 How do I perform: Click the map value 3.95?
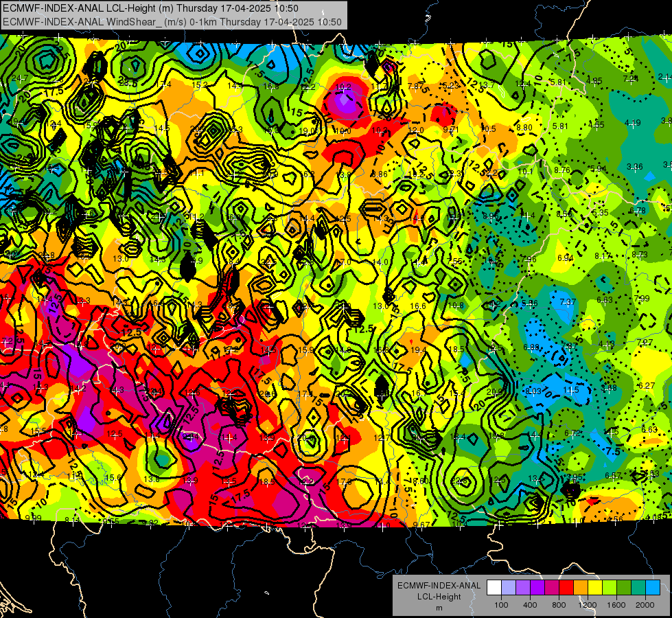[x=575, y=477]
